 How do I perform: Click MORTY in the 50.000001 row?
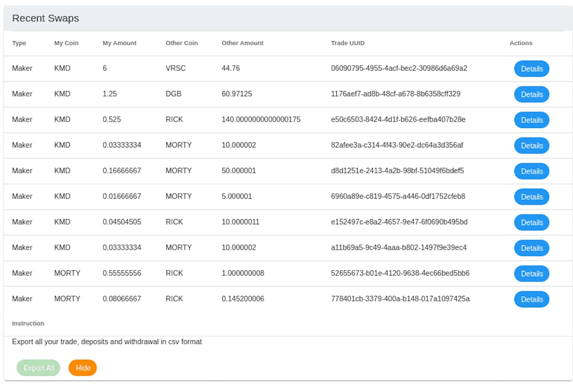click(178, 171)
